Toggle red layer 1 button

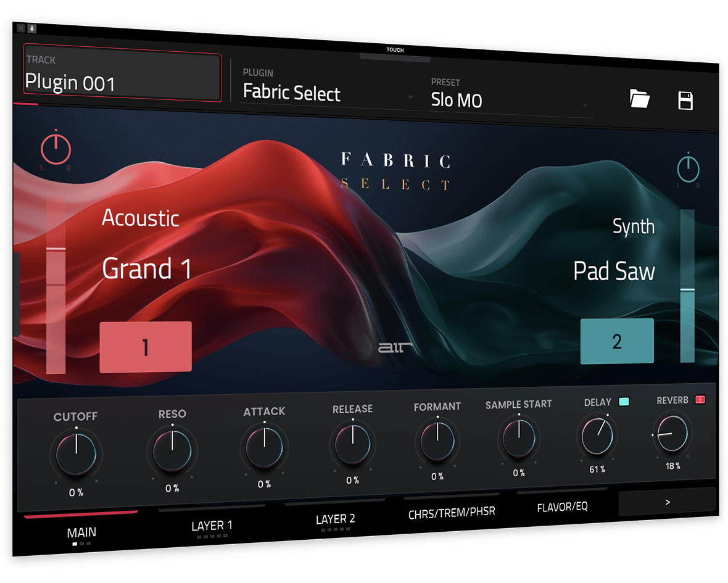(x=146, y=347)
